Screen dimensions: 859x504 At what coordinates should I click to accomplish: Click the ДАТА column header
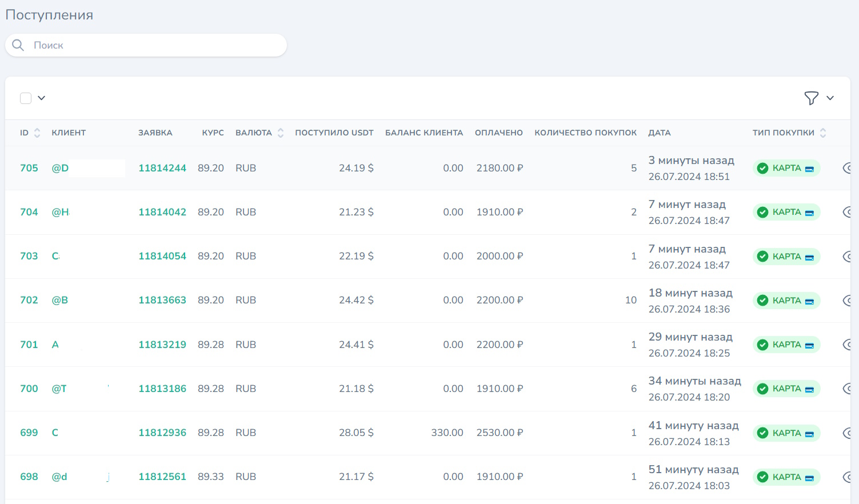coord(659,133)
